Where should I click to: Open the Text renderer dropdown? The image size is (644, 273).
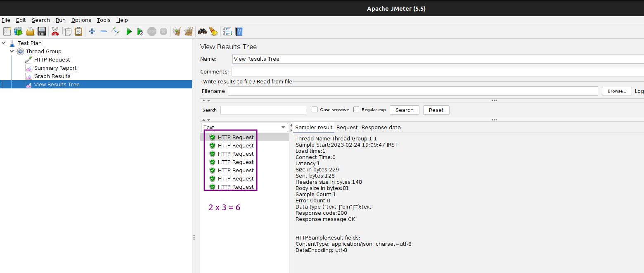244,127
